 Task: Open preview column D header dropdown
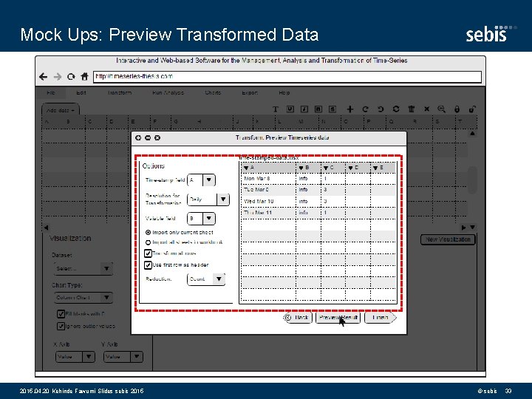[350, 168]
